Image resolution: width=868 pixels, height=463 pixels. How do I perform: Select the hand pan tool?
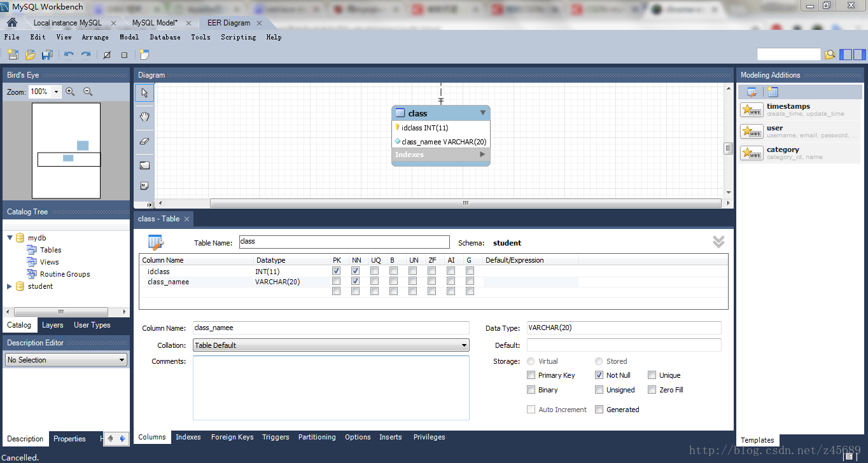144,116
